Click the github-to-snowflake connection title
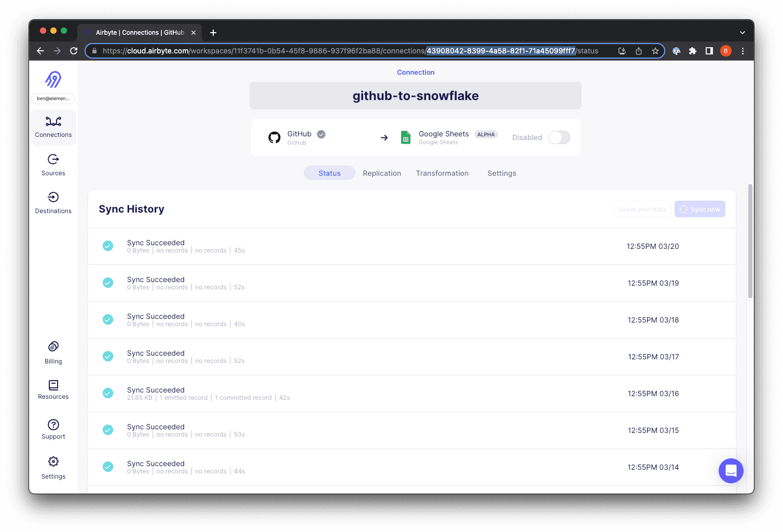 pyautogui.click(x=415, y=95)
